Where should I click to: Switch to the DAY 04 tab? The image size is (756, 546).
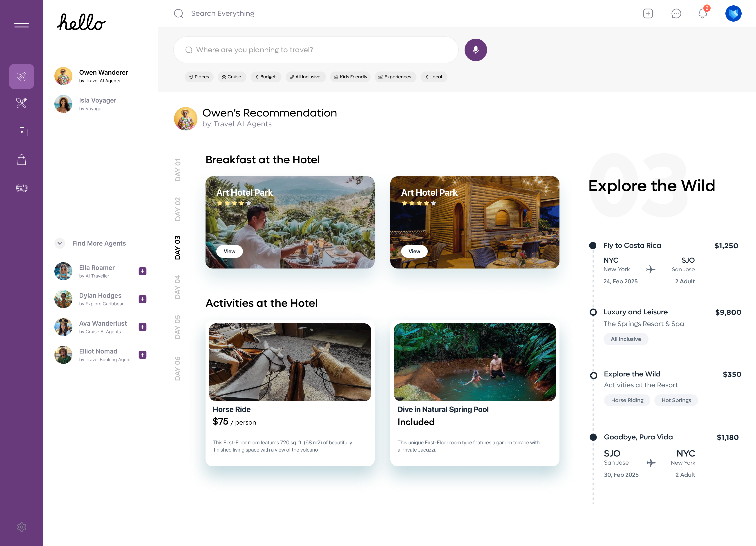click(178, 287)
